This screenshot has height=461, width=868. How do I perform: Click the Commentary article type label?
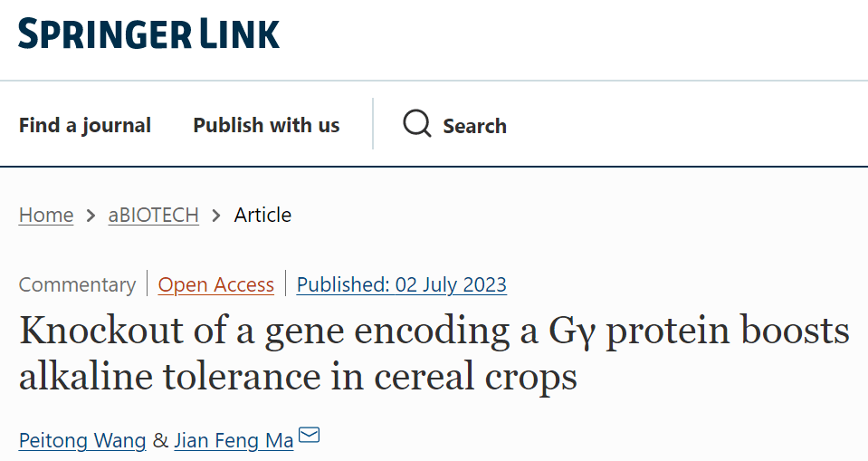tap(77, 284)
